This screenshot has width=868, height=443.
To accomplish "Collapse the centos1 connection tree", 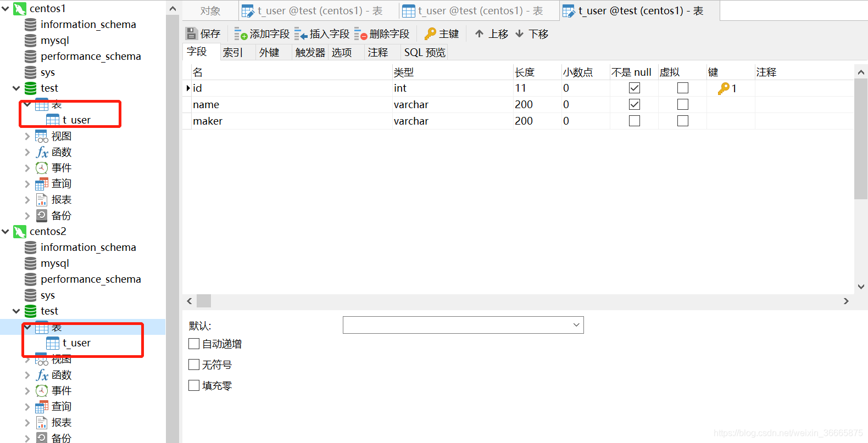I will [x=5, y=8].
